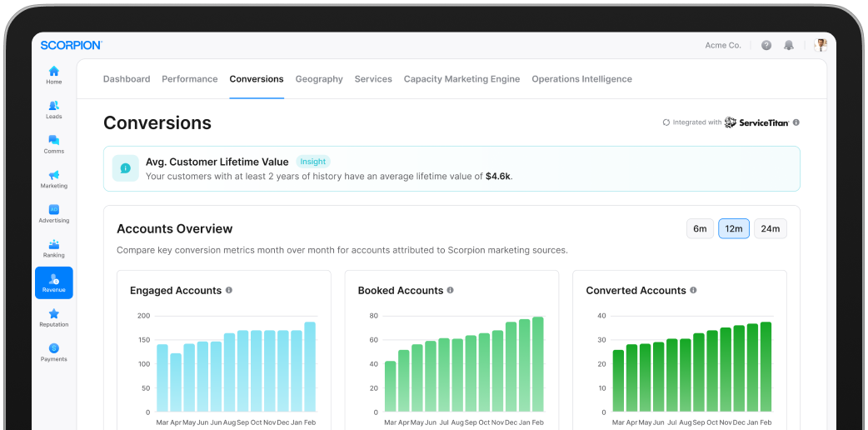Open the Acme Co. account selector
The width and height of the screenshot is (868, 430).
tap(722, 45)
